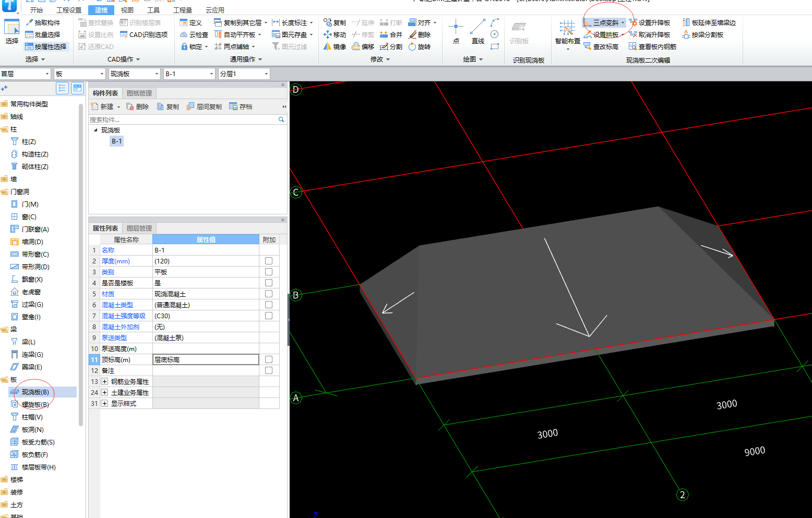
Task: Open the 工程量 ribbon tab
Action: [183, 10]
